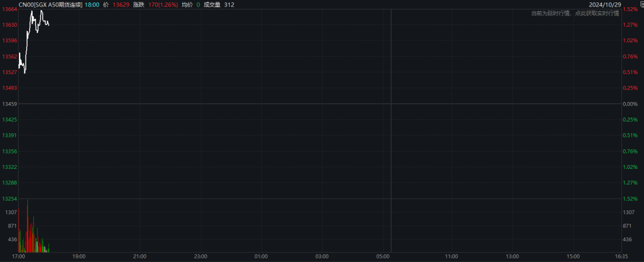Click the 13664 top price axis label
The width and height of the screenshot is (644, 262).
(10, 9)
